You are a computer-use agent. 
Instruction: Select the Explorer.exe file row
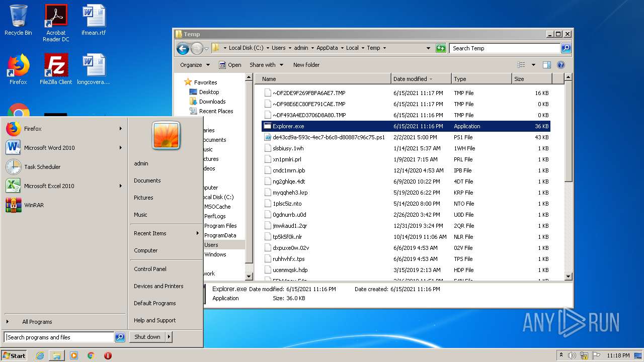[x=406, y=126]
